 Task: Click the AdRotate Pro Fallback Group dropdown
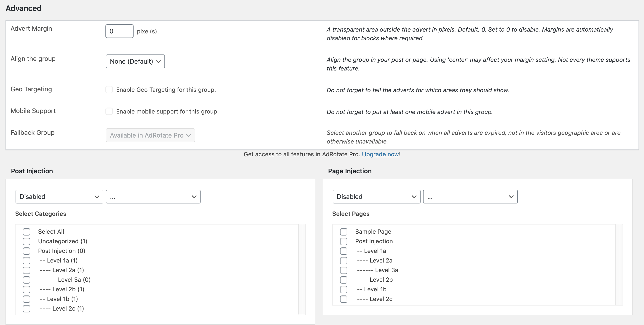(150, 135)
